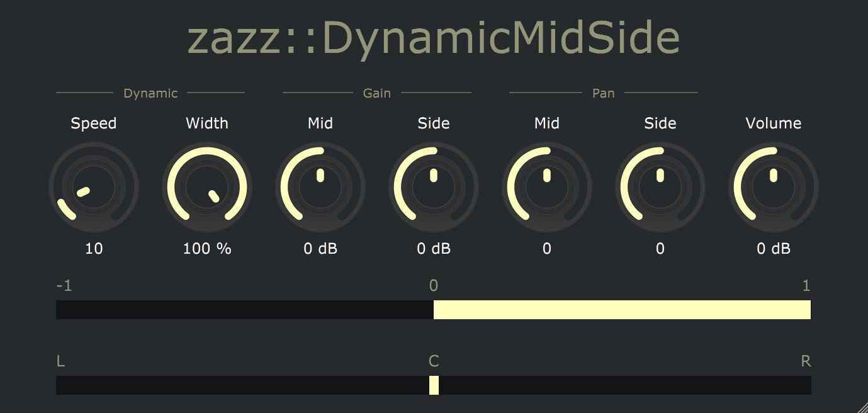The image size is (868, 413).
Task: Click the Dynamic section header
Action: click(x=150, y=93)
